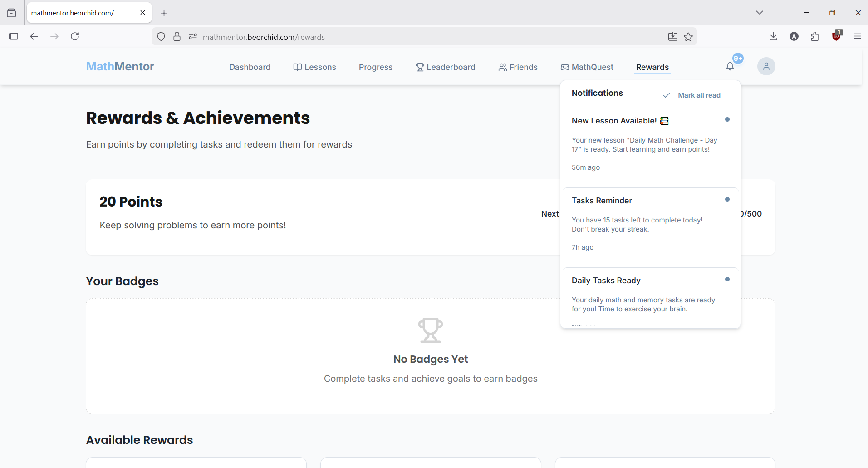This screenshot has height=468, width=868.
Task: Click the No Badges Yet trophy icon
Action: click(431, 330)
